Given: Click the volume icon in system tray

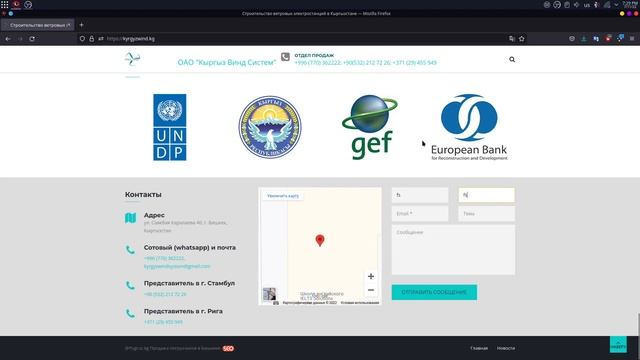Looking at the screenshot, I should coord(576,4).
